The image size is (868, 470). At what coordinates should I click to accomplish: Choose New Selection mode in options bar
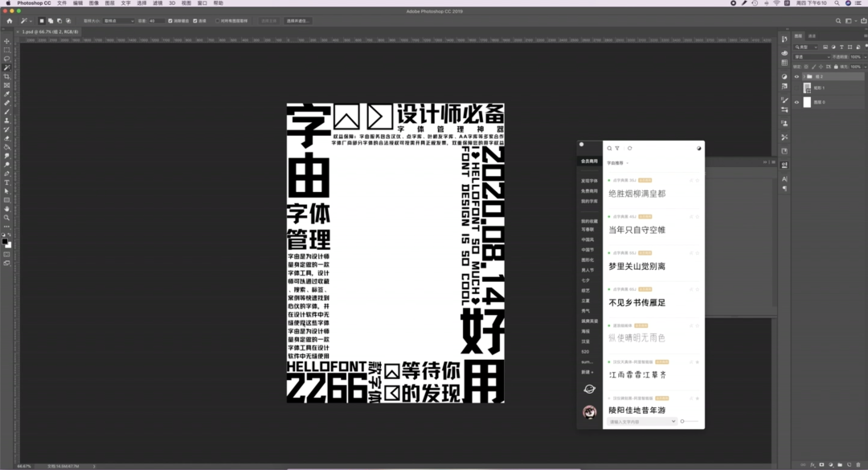(42, 21)
